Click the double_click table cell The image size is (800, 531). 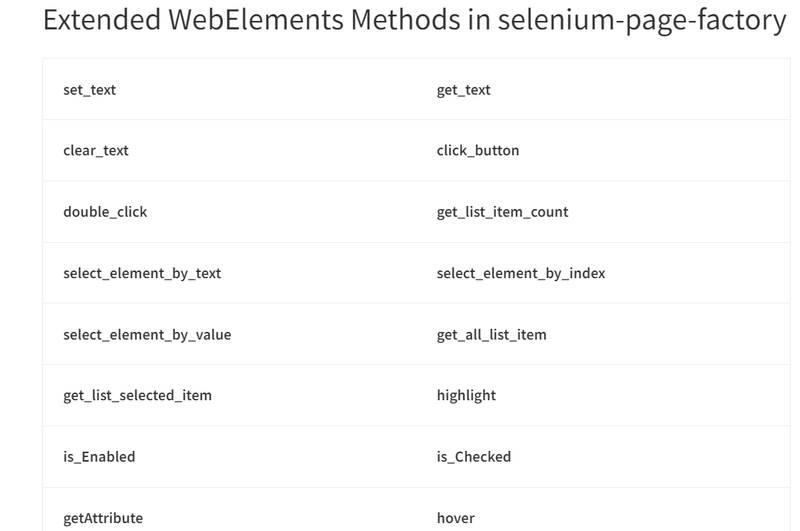pyautogui.click(x=104, y=212)
